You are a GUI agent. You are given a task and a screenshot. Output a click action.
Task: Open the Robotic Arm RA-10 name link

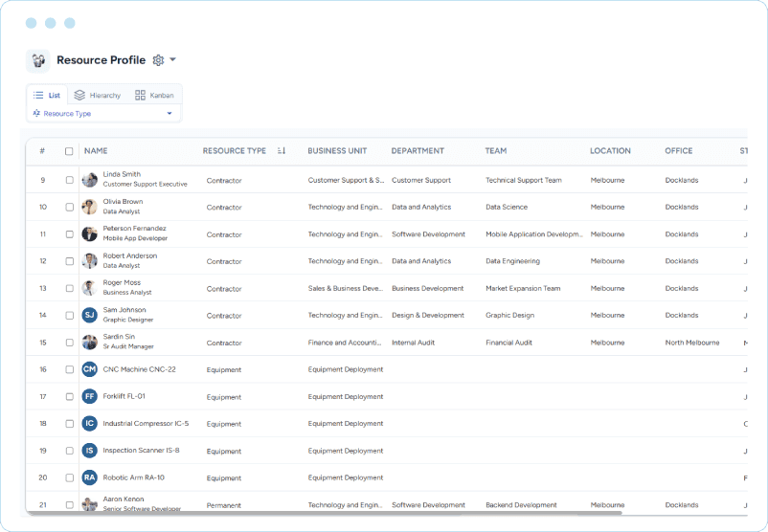point(133,477)
